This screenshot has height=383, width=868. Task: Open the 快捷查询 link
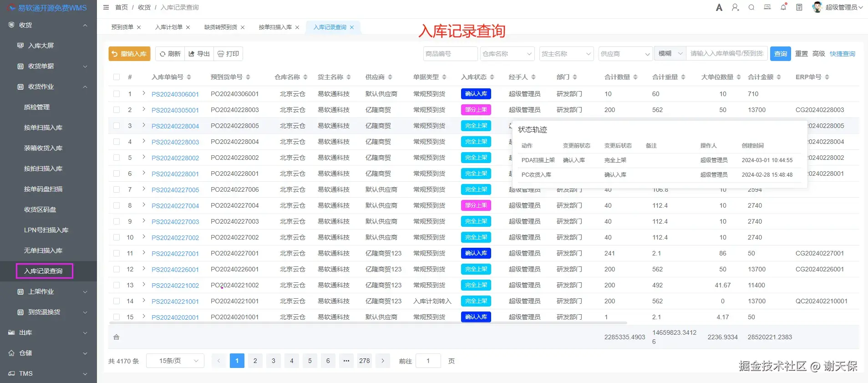pyautogui.click(x=843, y=54)
